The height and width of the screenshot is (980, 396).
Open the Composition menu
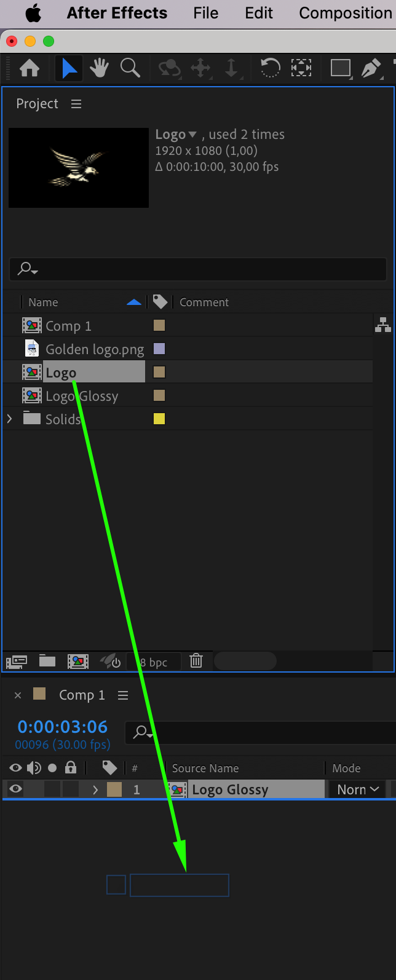345,13
